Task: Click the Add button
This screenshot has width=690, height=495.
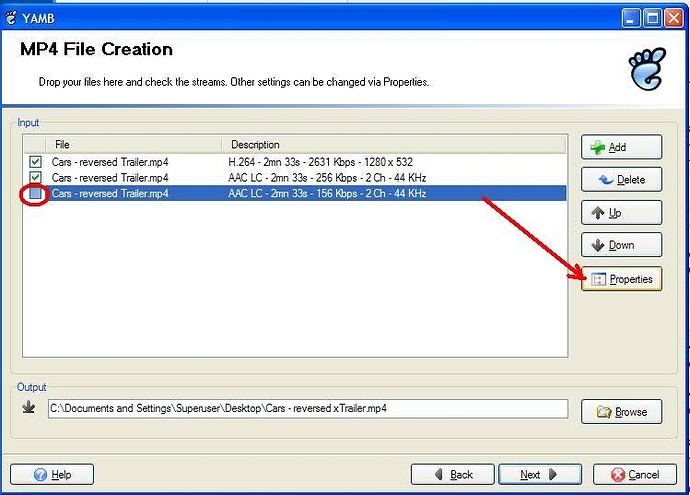Action: (x=621, y=147)
